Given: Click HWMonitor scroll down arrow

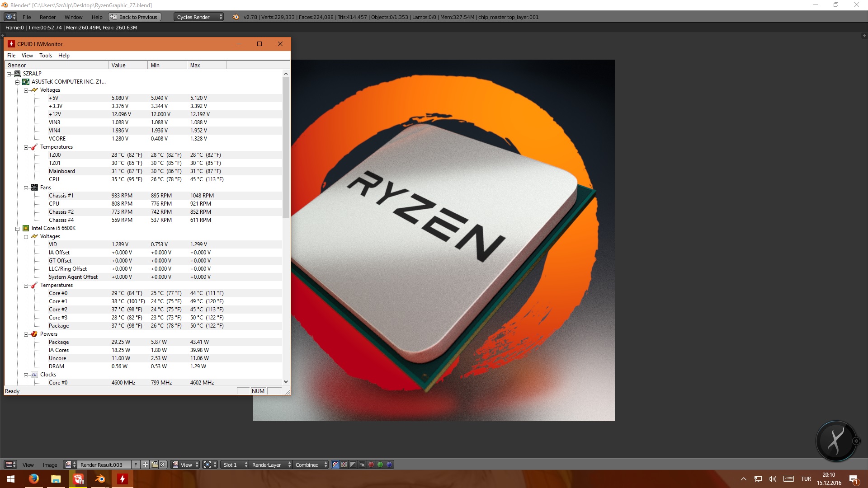Looking at the screenshot, I should [x=286, y=382].
